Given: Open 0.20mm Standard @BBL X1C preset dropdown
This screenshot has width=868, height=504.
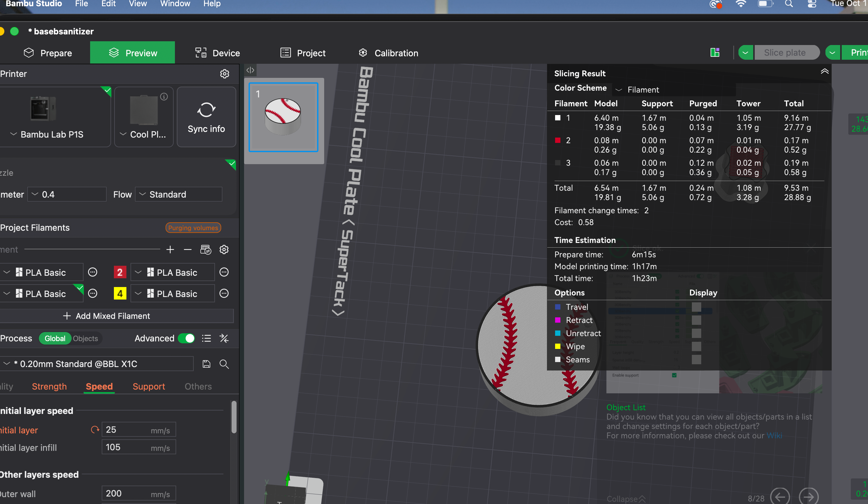Looking at the screenshot, I should point(97,364).
